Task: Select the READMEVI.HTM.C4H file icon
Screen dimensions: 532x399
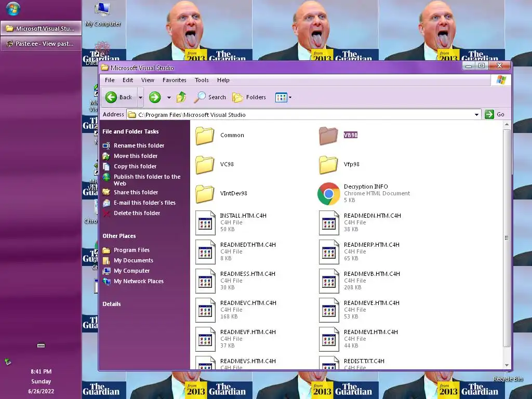Action: (329, 340)
